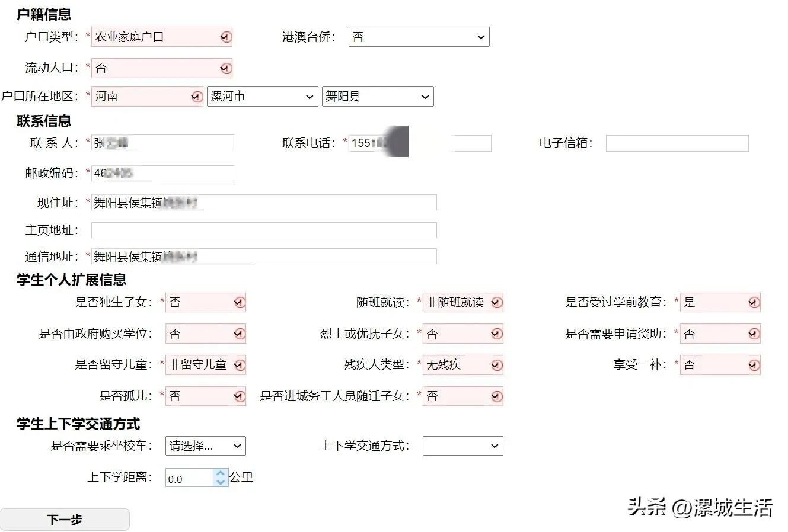Click the 电子信箱 input field

pyautogui.click(x=677, y=143)
